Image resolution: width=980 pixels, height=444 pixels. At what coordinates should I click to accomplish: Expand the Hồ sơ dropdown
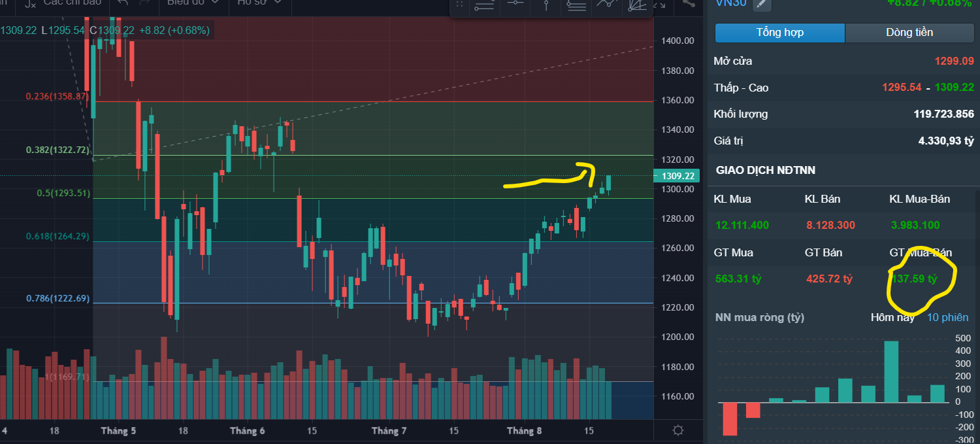[259, 3]
